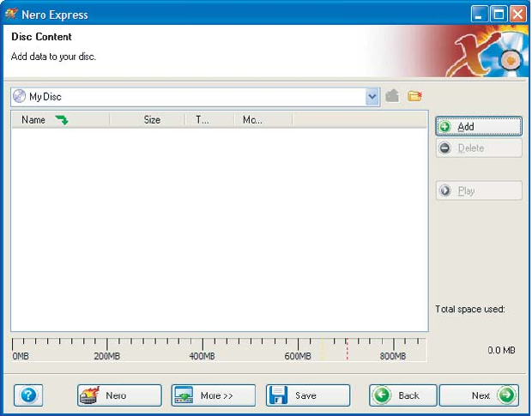This screenshot has height=416, width=532.
Task: Click the greyed-out Delete button
Action: [479, 148]
